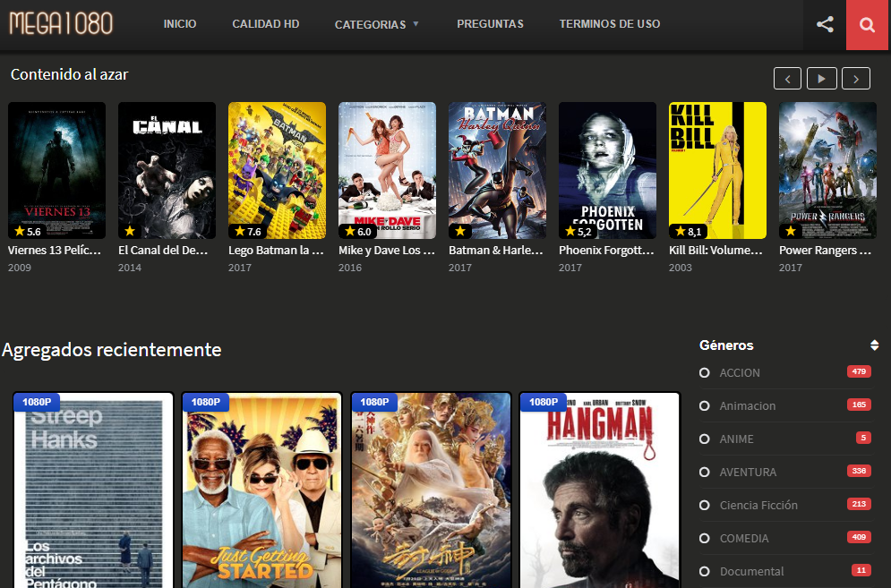Click Batman & Harle... title link
The height and width of the screenshot is (588, 891).
[496, 250]
